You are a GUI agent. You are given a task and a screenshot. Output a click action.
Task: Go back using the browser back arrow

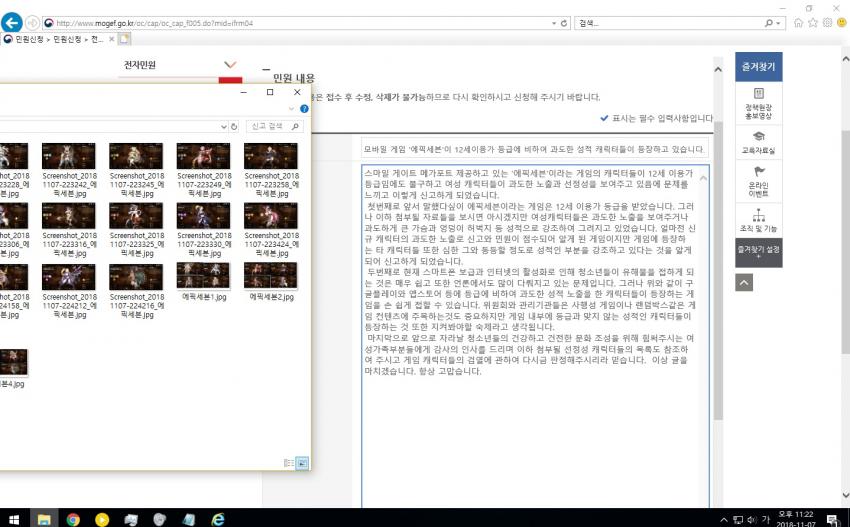12,23
